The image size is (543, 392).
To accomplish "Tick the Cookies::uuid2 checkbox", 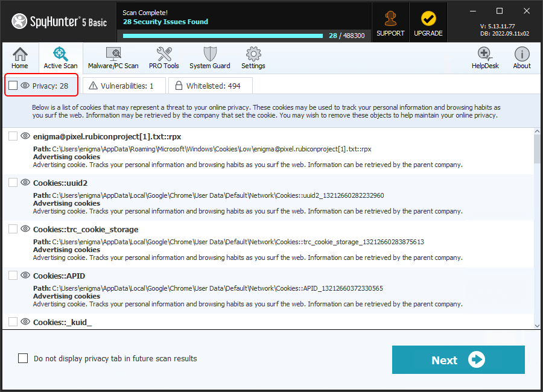I will 13,183.
